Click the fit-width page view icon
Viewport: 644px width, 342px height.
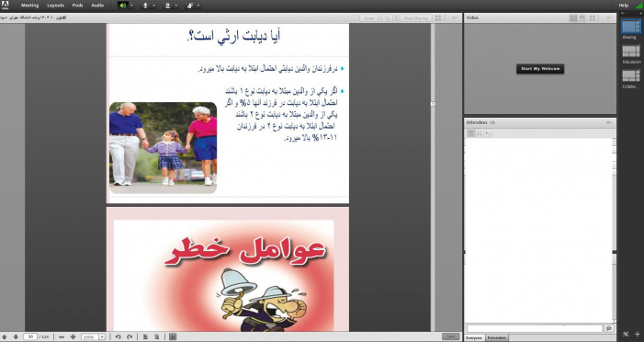pos(145,337)
